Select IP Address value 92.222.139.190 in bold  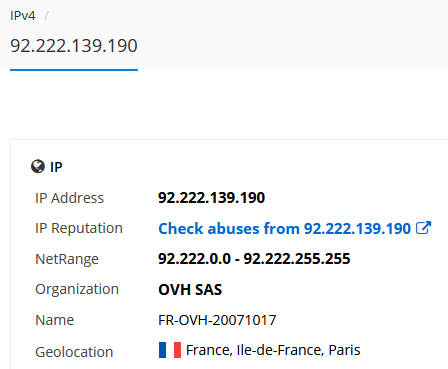pyautogui.click(x=211, y=198)
